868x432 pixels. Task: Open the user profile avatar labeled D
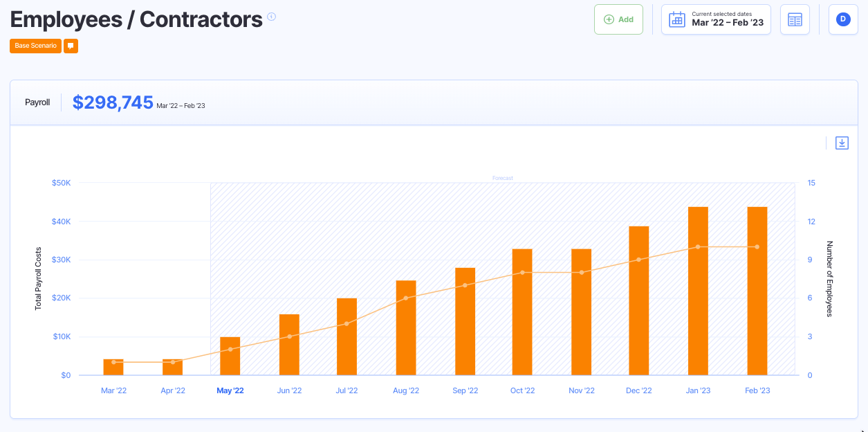842,19
